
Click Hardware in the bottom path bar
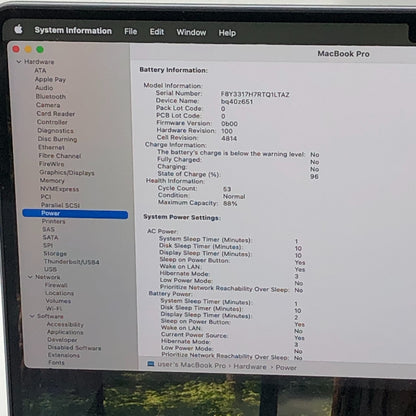pos(250,367)
